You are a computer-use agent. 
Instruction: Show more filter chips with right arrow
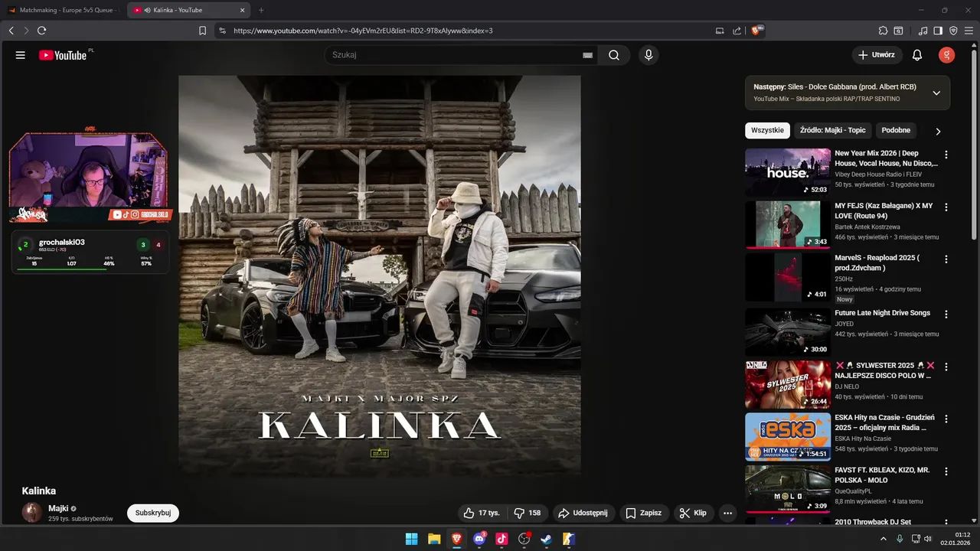point(938,131)
